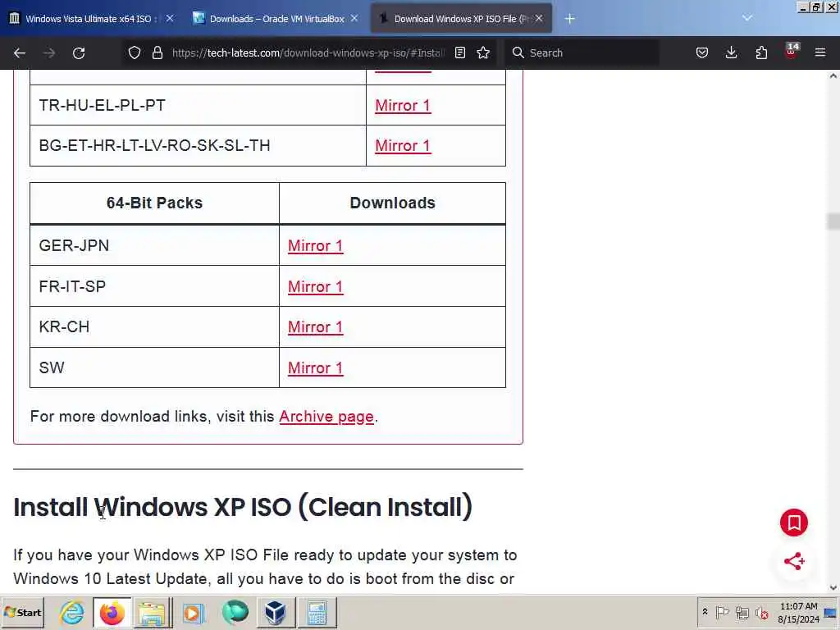The image size is (840, 630).
Task: Open the media player taskbar icon
Action: (x=194, y=612)
